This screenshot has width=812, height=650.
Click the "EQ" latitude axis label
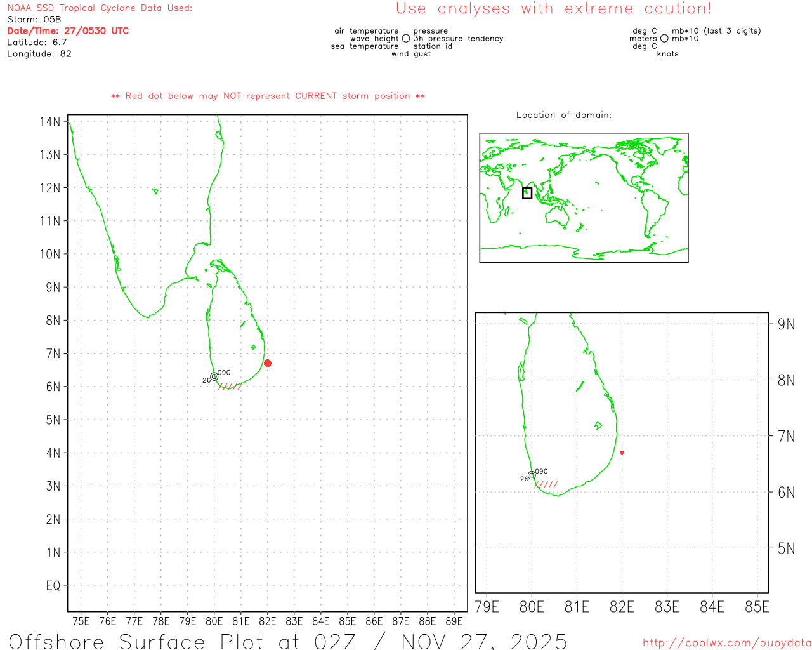tap(53, 585)
